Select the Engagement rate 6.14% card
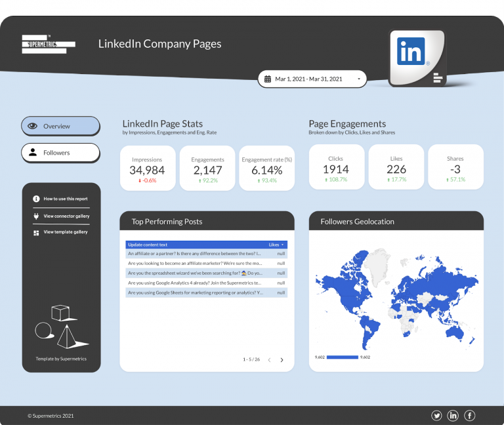This screenshot has width=504, height=425. (x=267, y=168)
